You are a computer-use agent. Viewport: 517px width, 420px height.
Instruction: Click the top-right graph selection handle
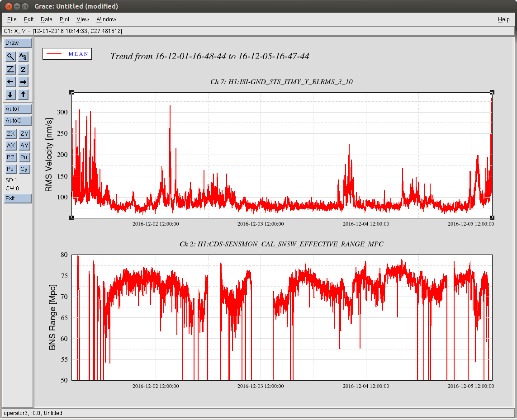492,93
